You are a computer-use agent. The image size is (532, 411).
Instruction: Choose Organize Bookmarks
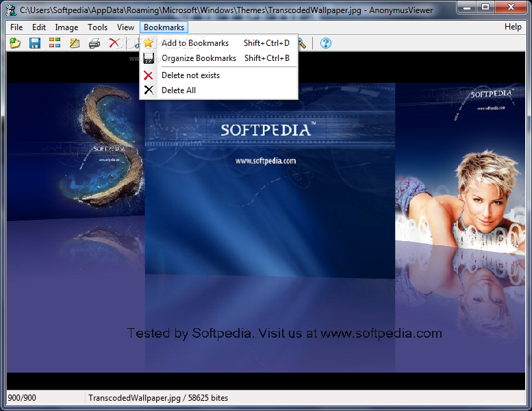pos(218,58)
